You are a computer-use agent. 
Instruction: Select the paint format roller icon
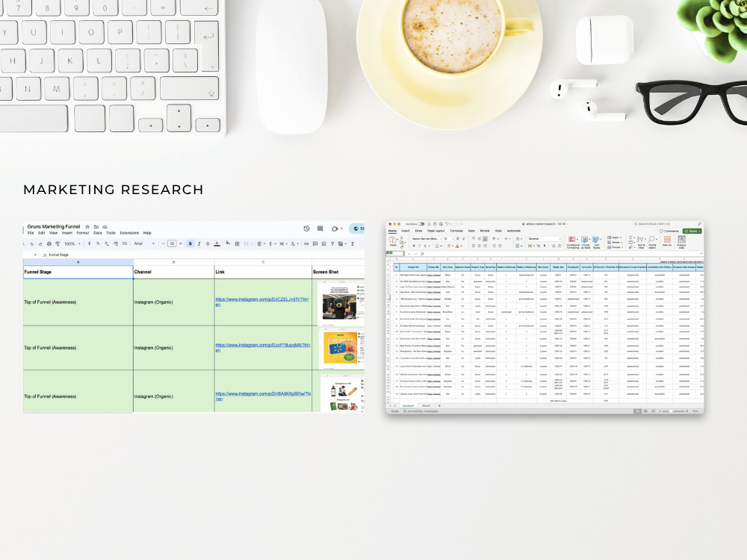click(x=58, y=244)
